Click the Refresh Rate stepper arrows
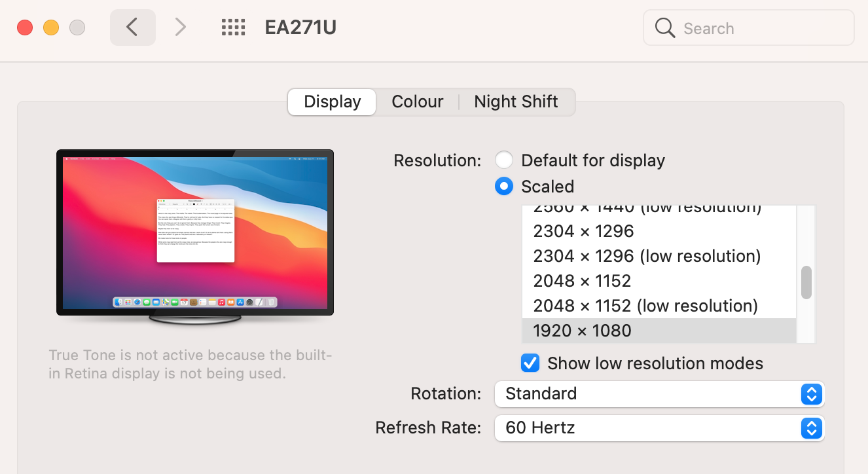868x474 pixels. (x=811, y=428)
